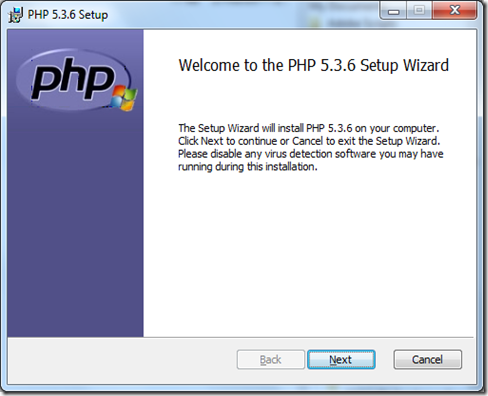The height and width of the screenshot is (396, 488).
Task: Click the "PHP 5.3.6 Setup" title text
Action: pyautogui.click(x=68, y=15)
